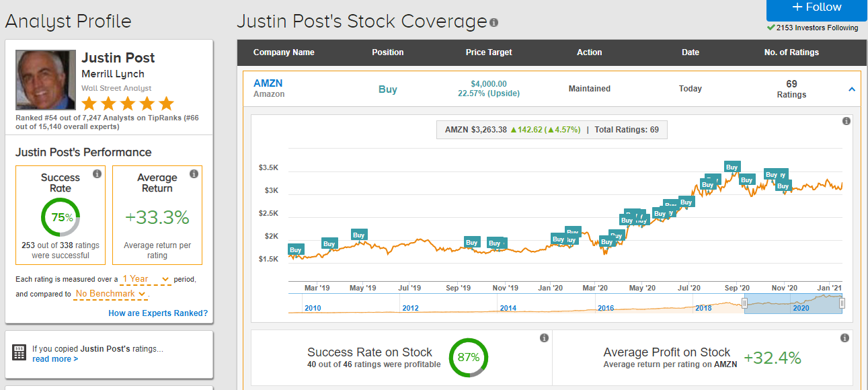868x390 pixels.
Task: Click info icon beside Stock Coverage heading
Action: 494,23
